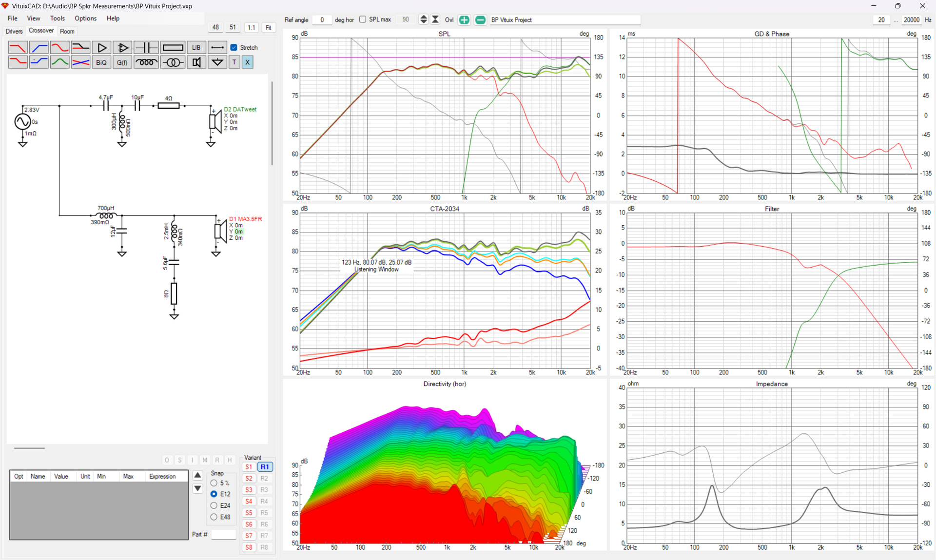
Task: Click the move-up arrow beside parameter table
Action: [197, 475]
